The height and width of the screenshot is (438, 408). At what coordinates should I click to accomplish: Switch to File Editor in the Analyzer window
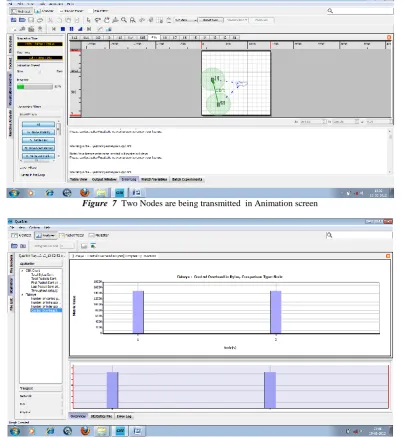point(99,235)
